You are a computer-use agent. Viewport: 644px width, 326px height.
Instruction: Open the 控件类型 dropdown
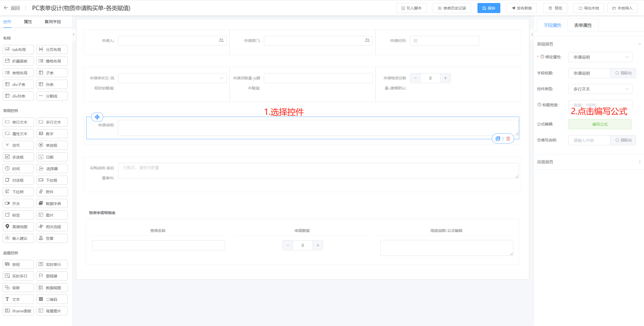(600, 89)
